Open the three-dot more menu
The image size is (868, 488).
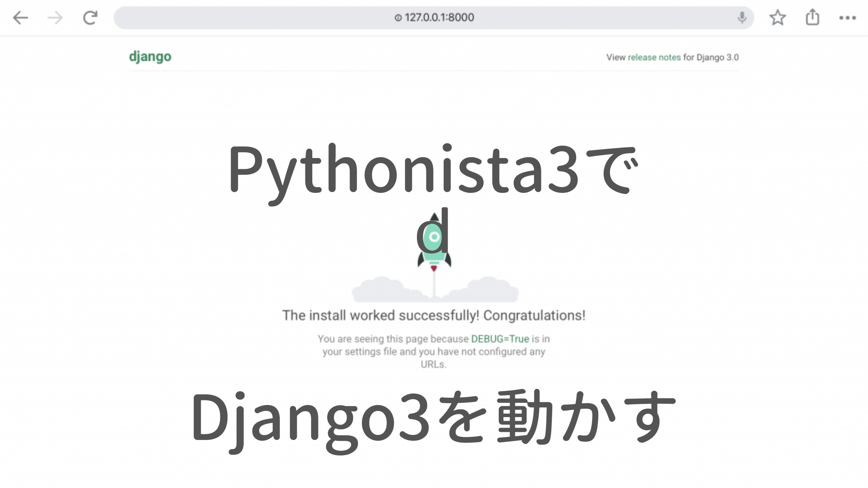pos(847,18)
